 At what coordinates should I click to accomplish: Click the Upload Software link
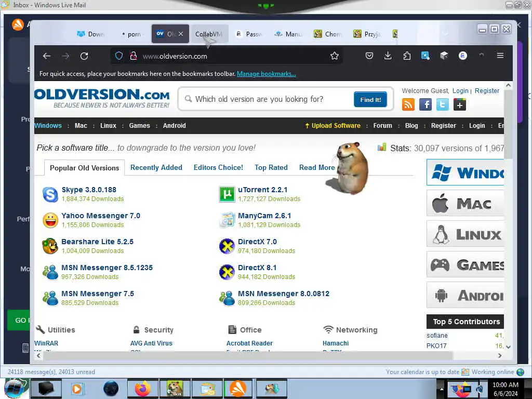(332, 126)
